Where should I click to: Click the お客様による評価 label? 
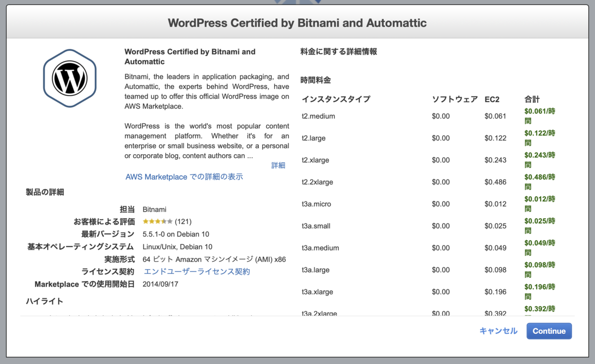click(x=104, y=222)
